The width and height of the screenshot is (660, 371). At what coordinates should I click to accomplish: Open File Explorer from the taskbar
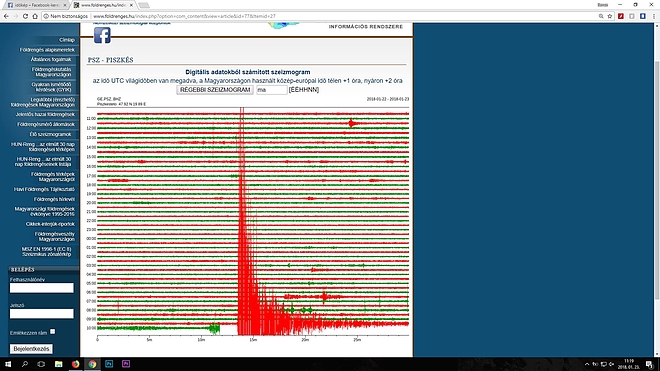[59, 364]
